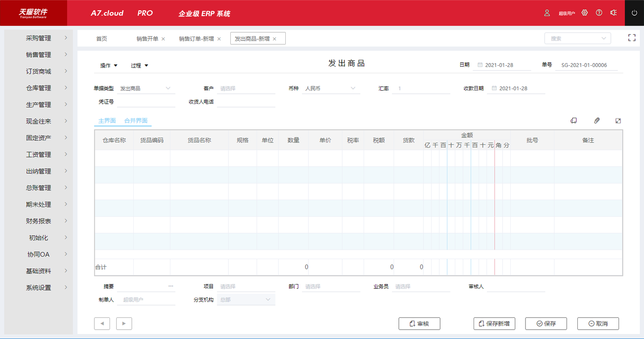Close the 销售订单-新增 tab
The width and height of the screenshot is (644, 339).
coord(219,39)
